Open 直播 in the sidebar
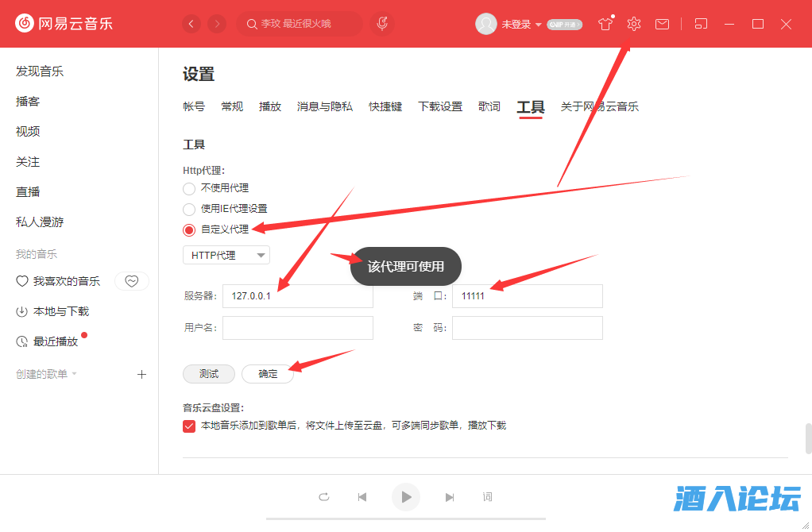Viewport: 812px width, 532px height. coord(28,192)
